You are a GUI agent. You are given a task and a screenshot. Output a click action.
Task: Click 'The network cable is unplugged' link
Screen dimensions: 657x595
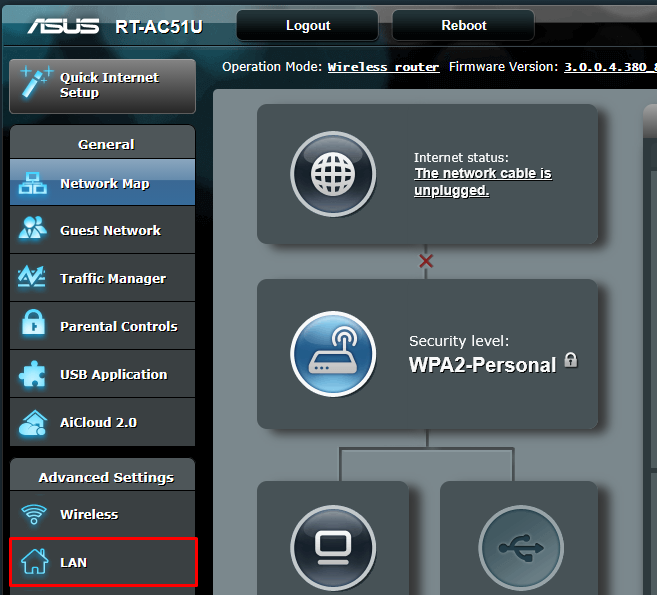point(483,182)
